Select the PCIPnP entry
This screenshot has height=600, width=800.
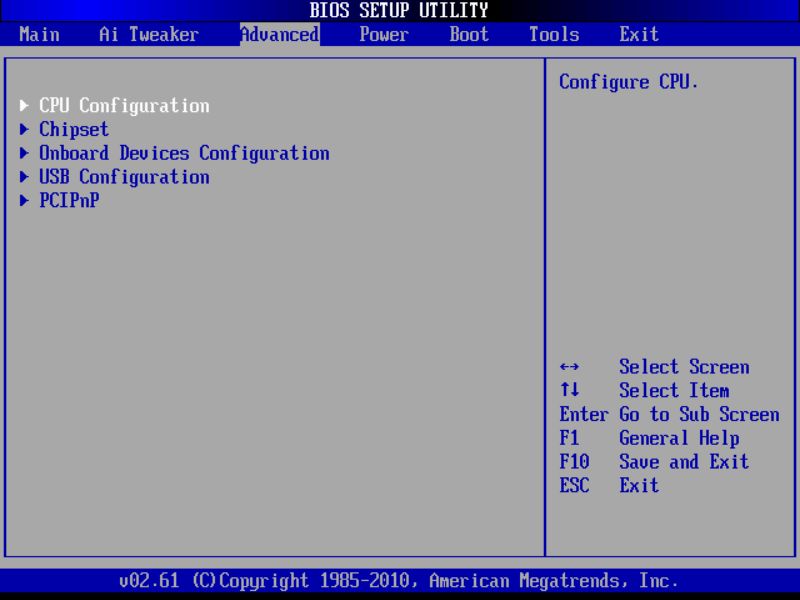tap(67, 201)
